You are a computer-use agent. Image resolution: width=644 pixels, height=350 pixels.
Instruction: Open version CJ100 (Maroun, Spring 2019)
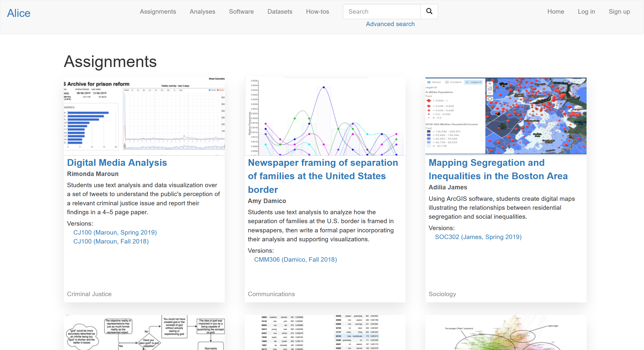click(115, 232)
